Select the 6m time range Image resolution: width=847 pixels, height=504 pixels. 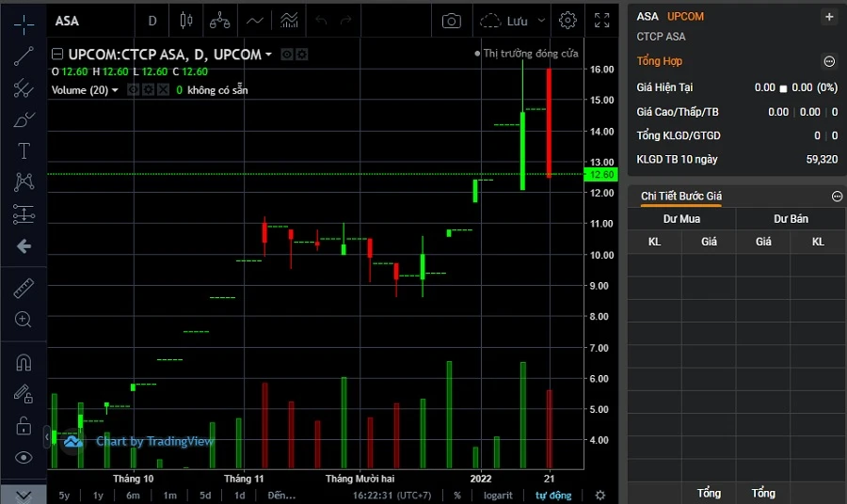tap(133, 496)
